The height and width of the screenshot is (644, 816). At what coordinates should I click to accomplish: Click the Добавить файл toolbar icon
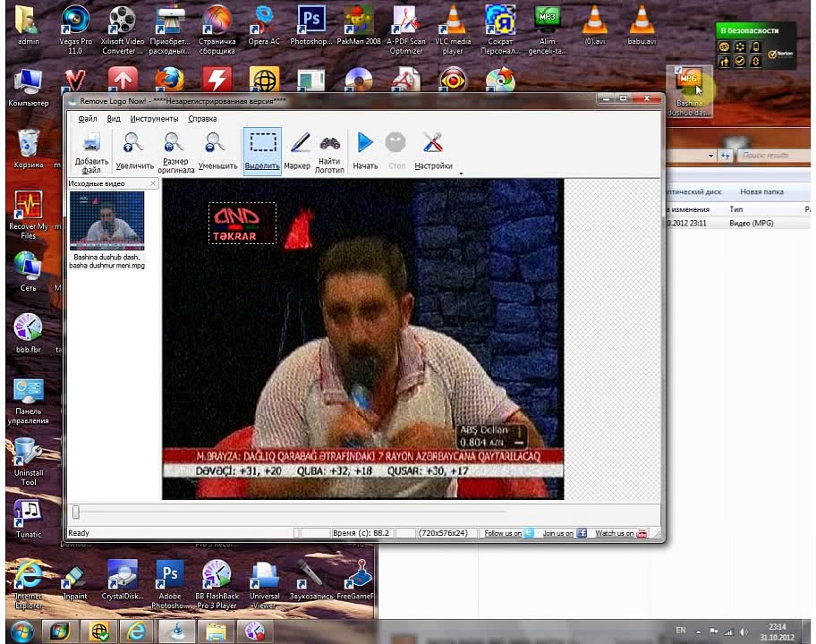pyautogui.click(x=91, y=152)
